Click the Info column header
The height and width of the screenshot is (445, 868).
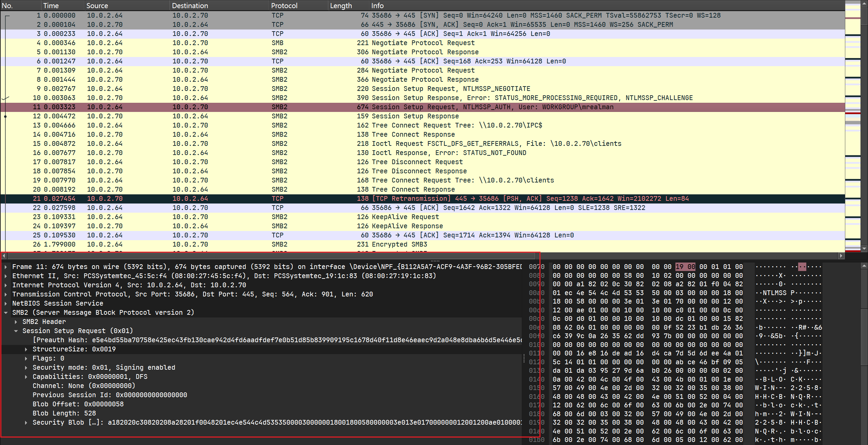click(x=377, y=5)
